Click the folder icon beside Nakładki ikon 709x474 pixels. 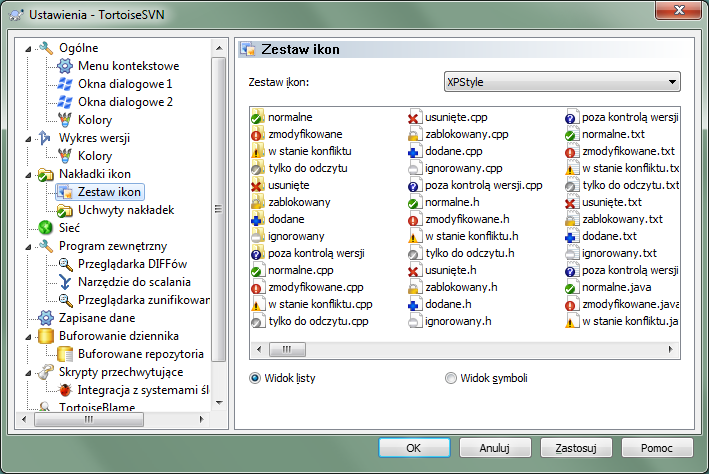[46, 174]
